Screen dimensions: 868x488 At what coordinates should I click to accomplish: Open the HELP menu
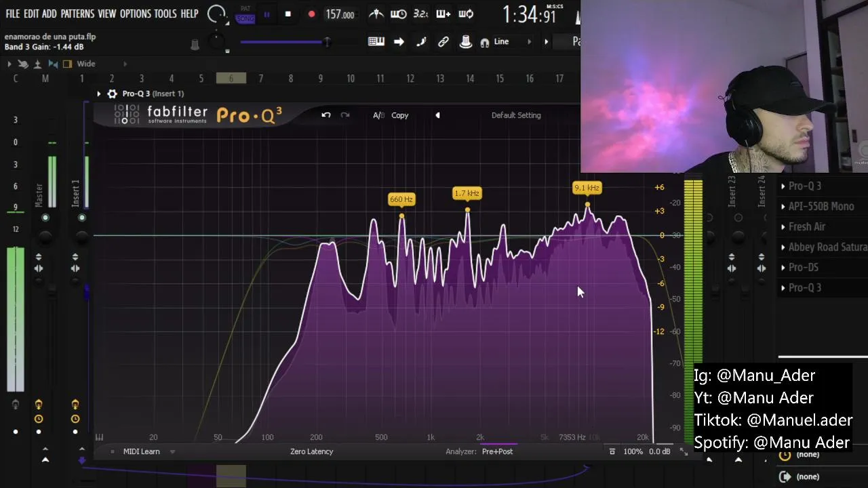click(x=189, y=14)
